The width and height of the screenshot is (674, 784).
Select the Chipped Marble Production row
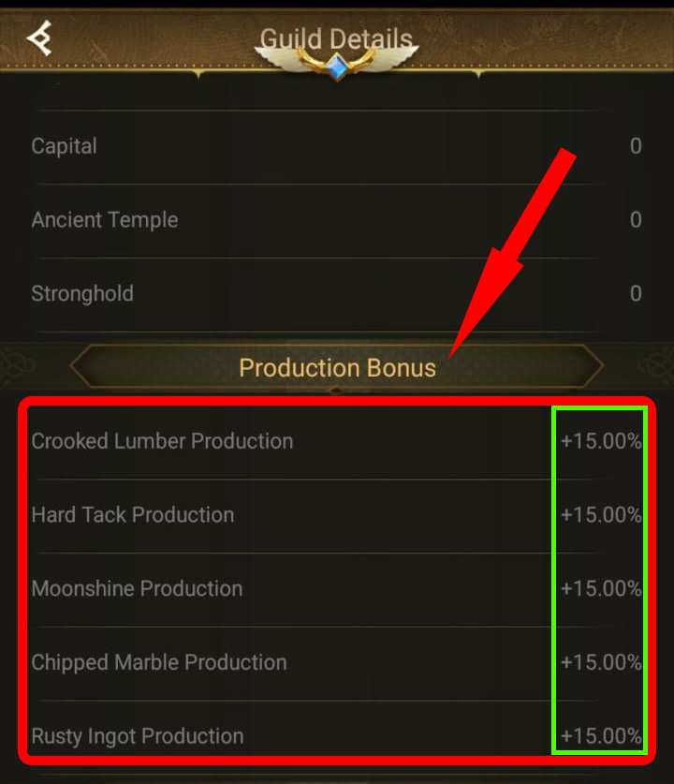pyautogui.click(x=158, y=662)
